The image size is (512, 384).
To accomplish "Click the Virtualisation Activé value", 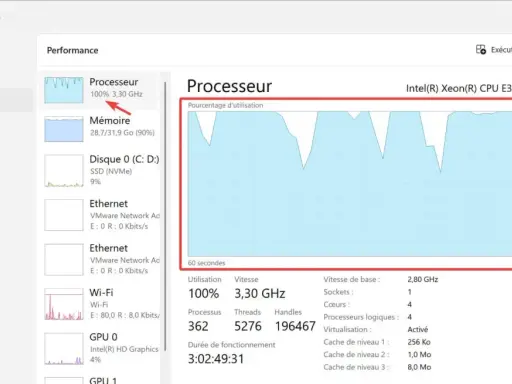I will (x=418, y=330).
